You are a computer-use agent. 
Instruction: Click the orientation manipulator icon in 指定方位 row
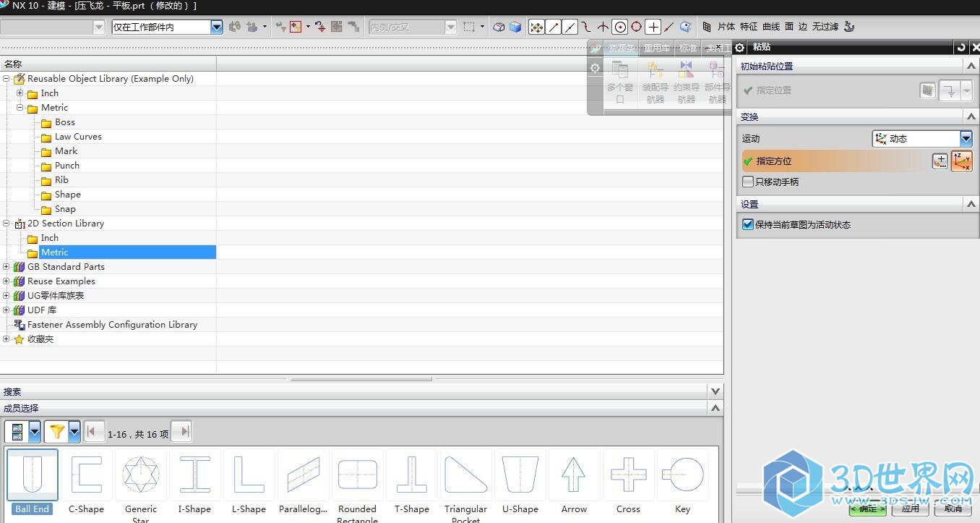[x=962, y=161]
